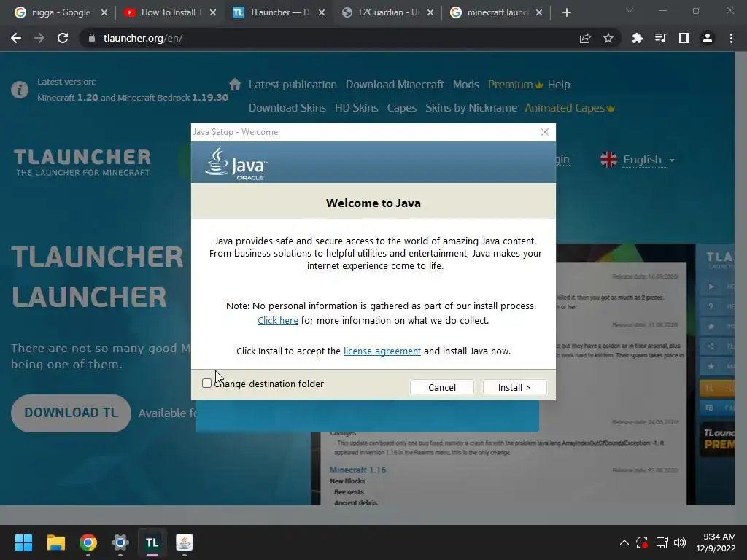Viewport: 747px width, 560px height.
Task: Open the Settings gear taskbar app
Action: [x=120, y=542]
